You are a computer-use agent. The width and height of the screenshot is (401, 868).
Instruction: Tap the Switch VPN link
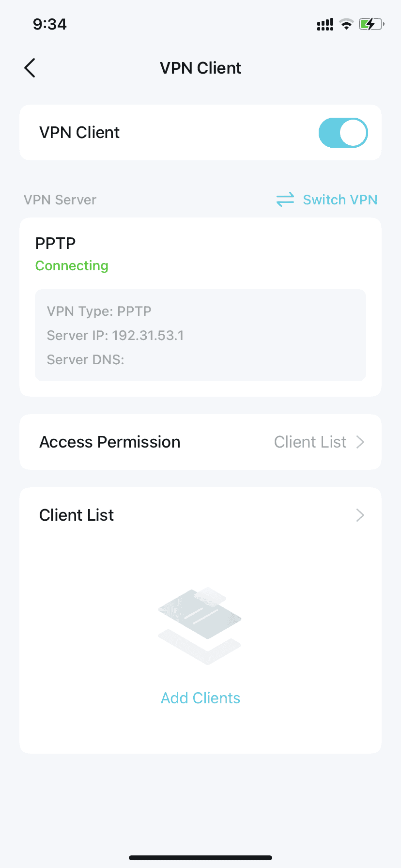(x=340, y=200)
